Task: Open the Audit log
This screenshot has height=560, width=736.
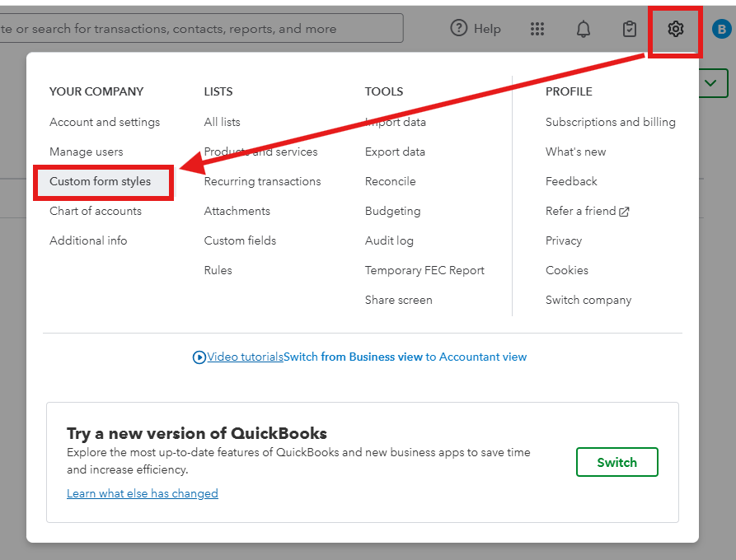Action: tap(389, 240)
